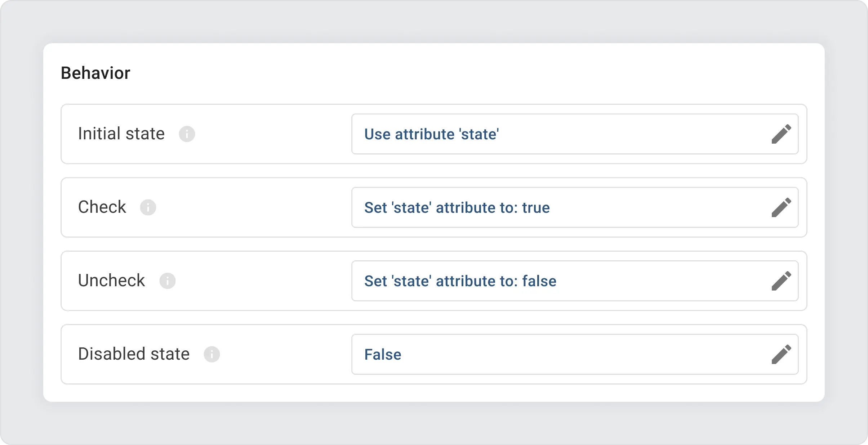Screen dimensions: 868x445
Task: Click the info icon next to Initial state
Action: (x=188, y=134)
